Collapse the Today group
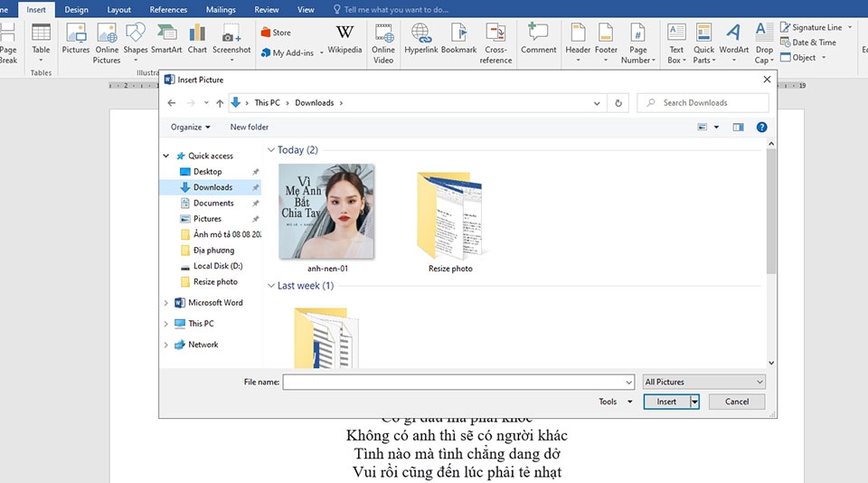Image resolution: width=868 pixels, height=483 pixels. coord(271,150)
